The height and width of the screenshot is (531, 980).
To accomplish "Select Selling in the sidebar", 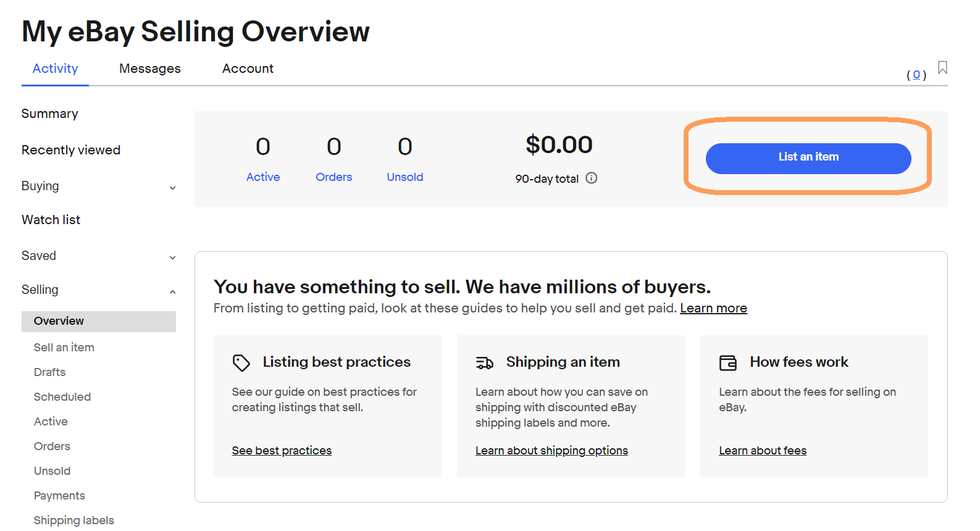I will tap(40, 290).
